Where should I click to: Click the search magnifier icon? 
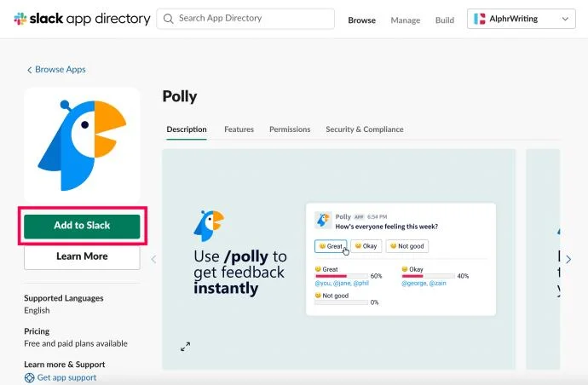click(169, 19)
